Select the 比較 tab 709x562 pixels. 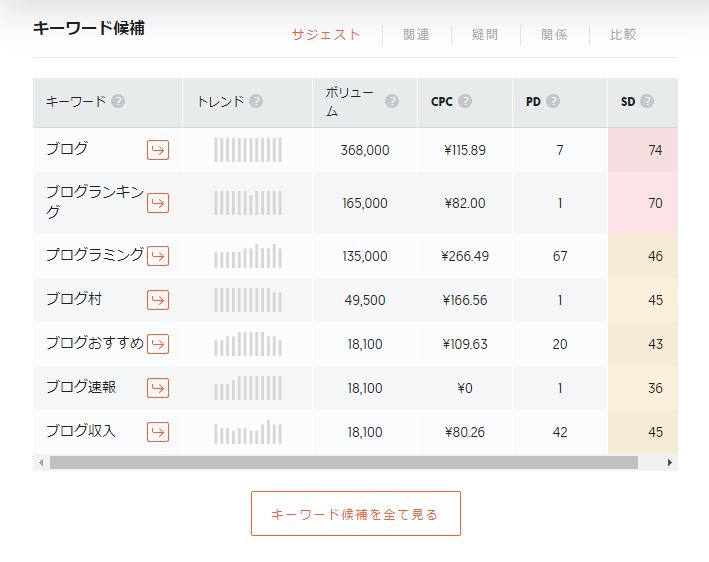623,35
